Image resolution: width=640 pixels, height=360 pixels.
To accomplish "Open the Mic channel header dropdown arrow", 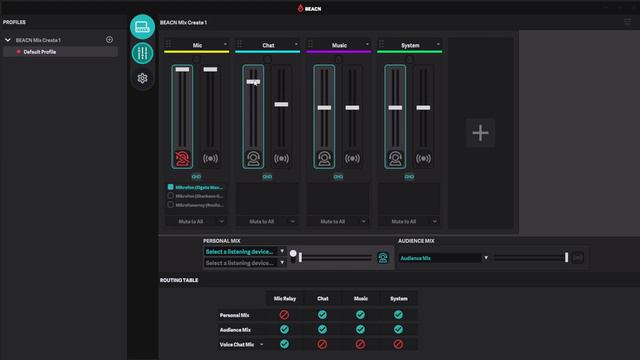I will [x=225, y=44].
